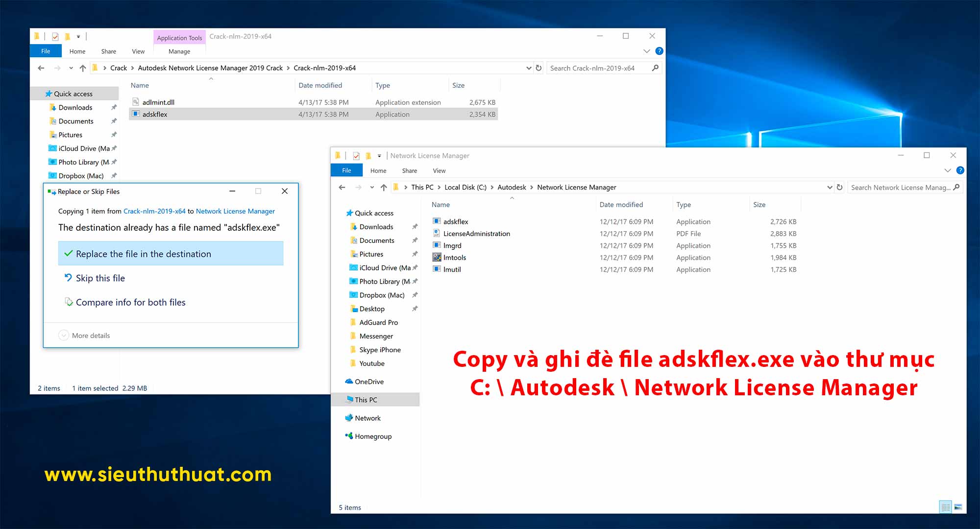Click the refresh icon beside the search box
The width and height of the screenshot is (980, 529).
pyautogui.click(x=840, y=188)
